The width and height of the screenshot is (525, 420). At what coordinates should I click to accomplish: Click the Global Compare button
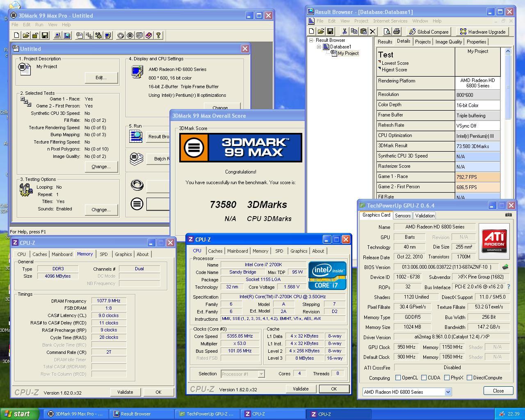pos(429,32)
